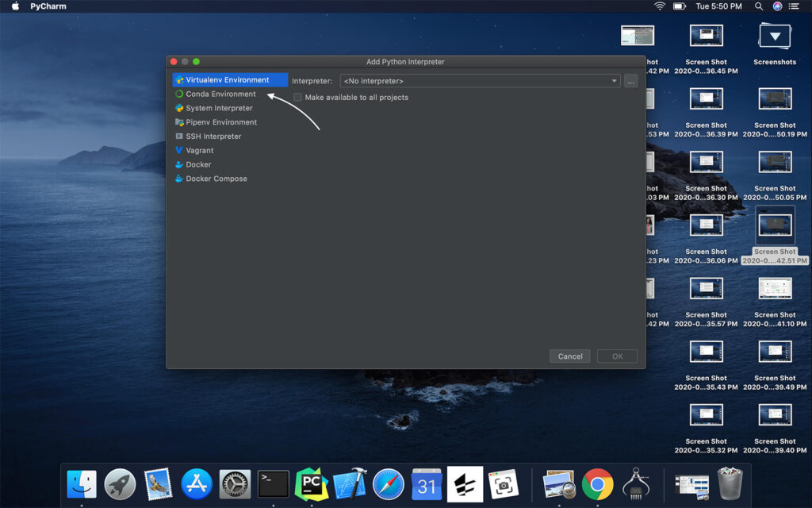Viewport: 812px width, 508px height.
Task: Open Preview icon in the Dock
Action: (559, 485)
